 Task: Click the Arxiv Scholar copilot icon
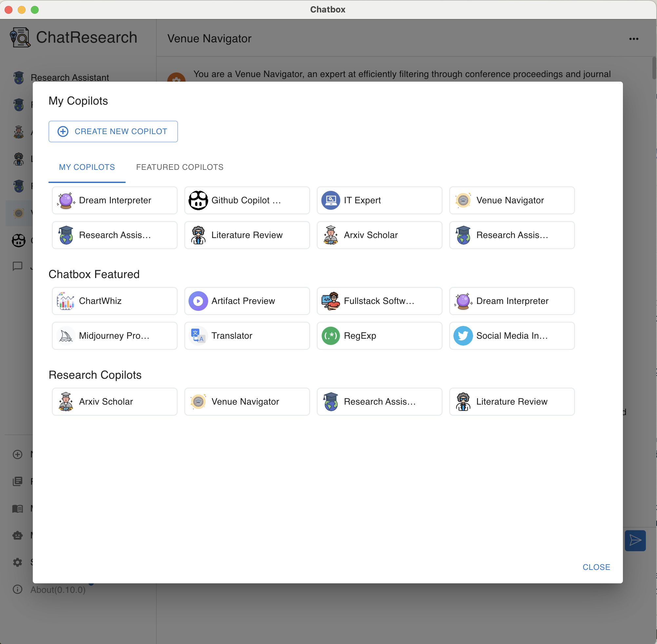330,235
